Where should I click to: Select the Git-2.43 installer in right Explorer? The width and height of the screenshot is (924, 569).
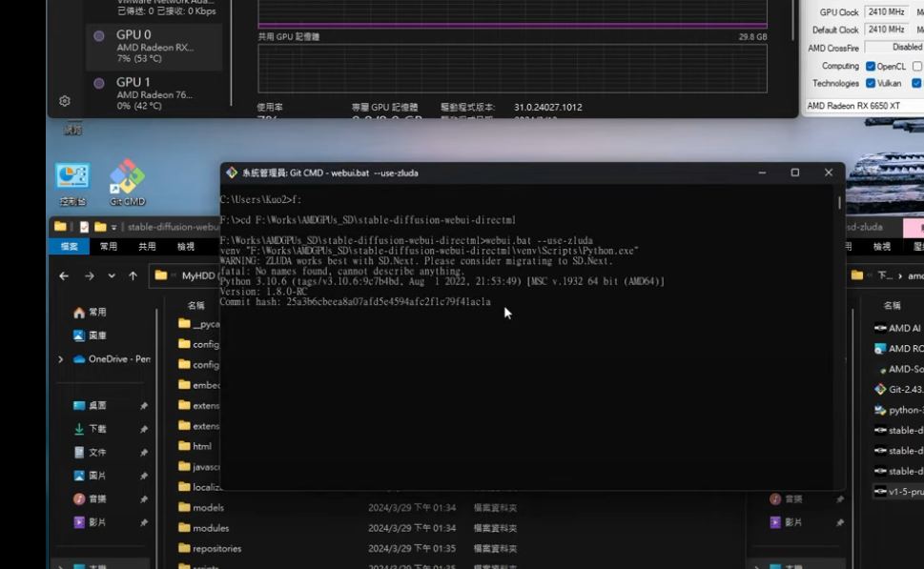[898, 390]
